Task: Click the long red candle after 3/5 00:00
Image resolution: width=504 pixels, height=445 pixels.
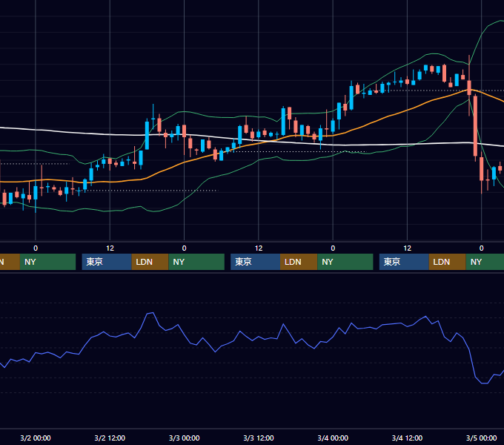Action: tap(475, 126)
